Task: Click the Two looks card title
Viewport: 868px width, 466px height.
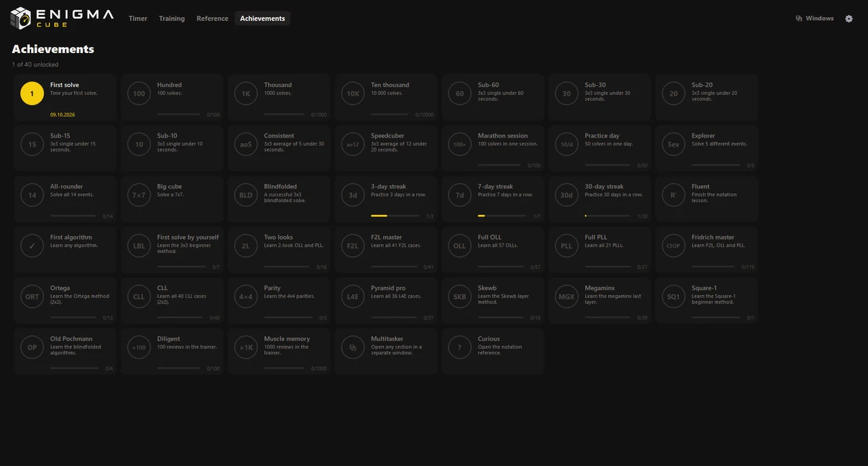Action: [279, 237]
